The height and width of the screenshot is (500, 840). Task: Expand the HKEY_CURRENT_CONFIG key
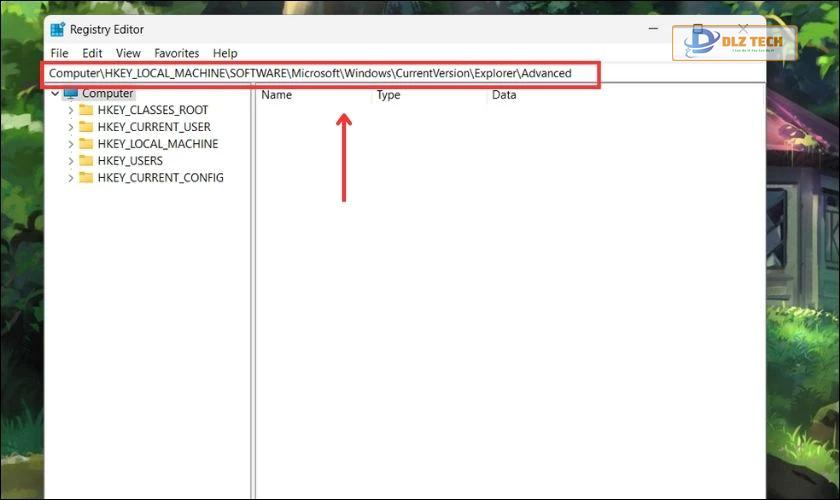coord(71,178)
